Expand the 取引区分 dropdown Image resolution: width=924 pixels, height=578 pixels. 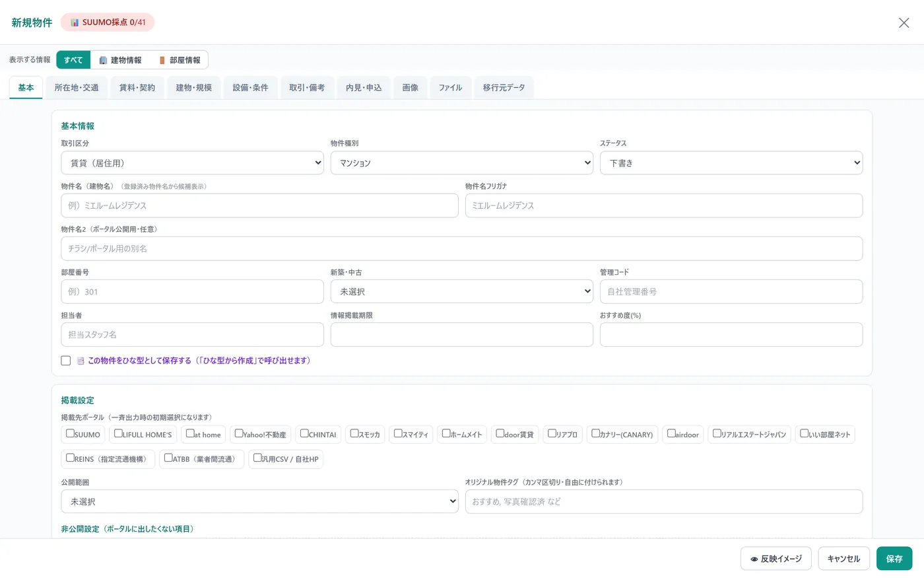[193, 163]
